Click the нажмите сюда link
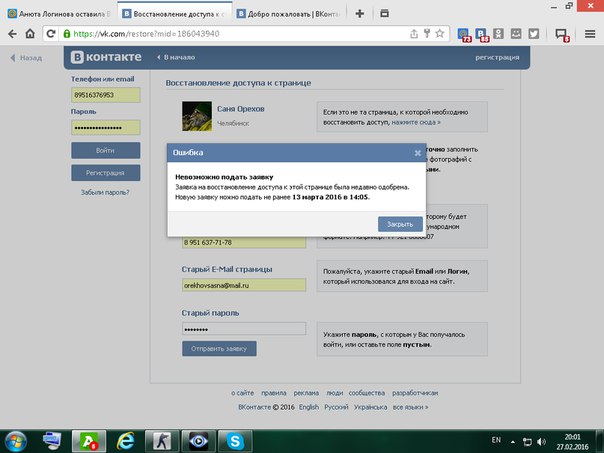The image size is (604, 453). coord(416,122)
